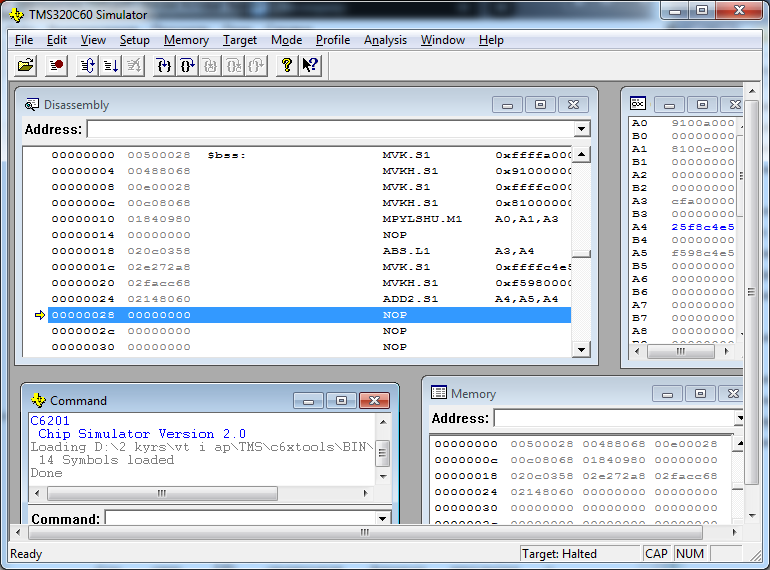The image size is (770, 570).
Task: Click the Command input field
Action: point(240,518)
